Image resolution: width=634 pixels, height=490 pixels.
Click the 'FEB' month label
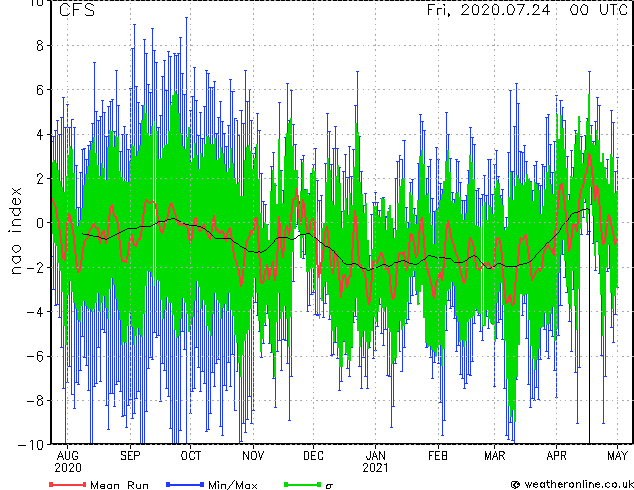pos(438,456)
